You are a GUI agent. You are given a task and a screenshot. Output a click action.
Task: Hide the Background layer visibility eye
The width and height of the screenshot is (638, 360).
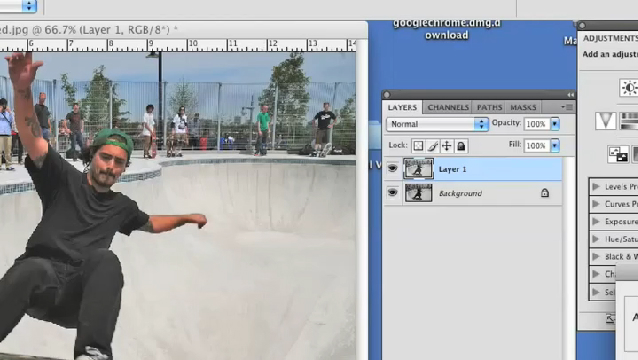[392, 192]
